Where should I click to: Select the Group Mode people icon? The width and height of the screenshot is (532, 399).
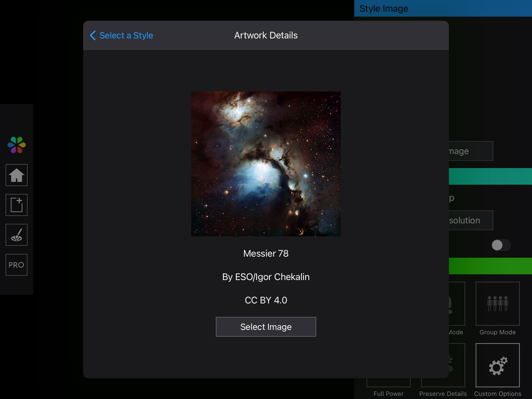(497, 303)
